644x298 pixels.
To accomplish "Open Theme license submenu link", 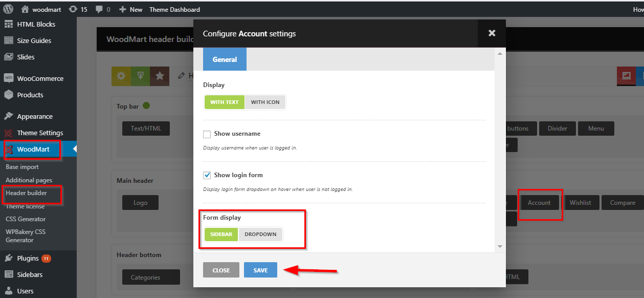I will [25, 206].
